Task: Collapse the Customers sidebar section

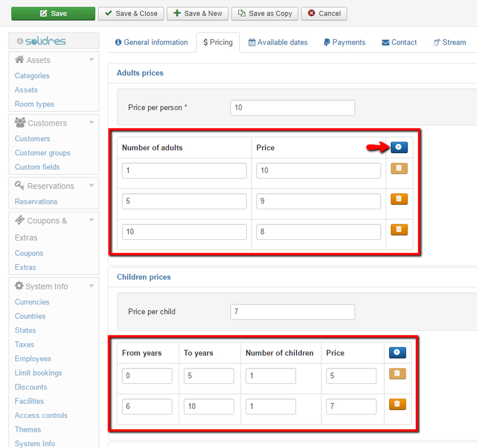Action: [91, 123]
